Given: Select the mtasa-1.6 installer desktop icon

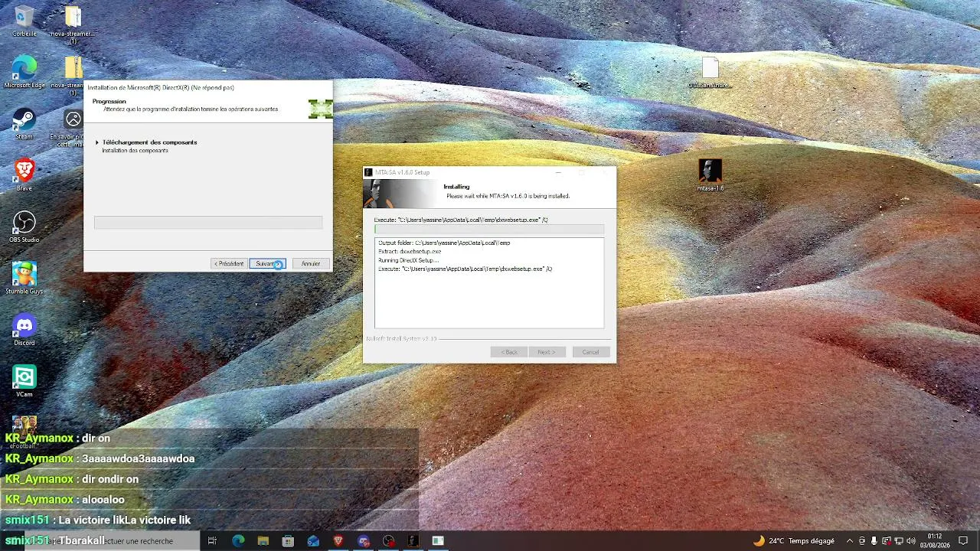Looking at the screenshot, I should [710, 175].
